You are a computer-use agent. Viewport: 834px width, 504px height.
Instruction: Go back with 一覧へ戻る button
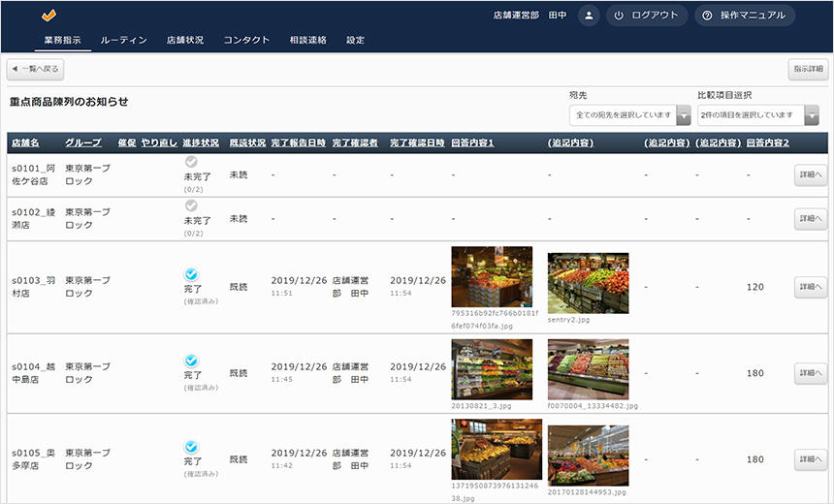click(x=36, y=70)
